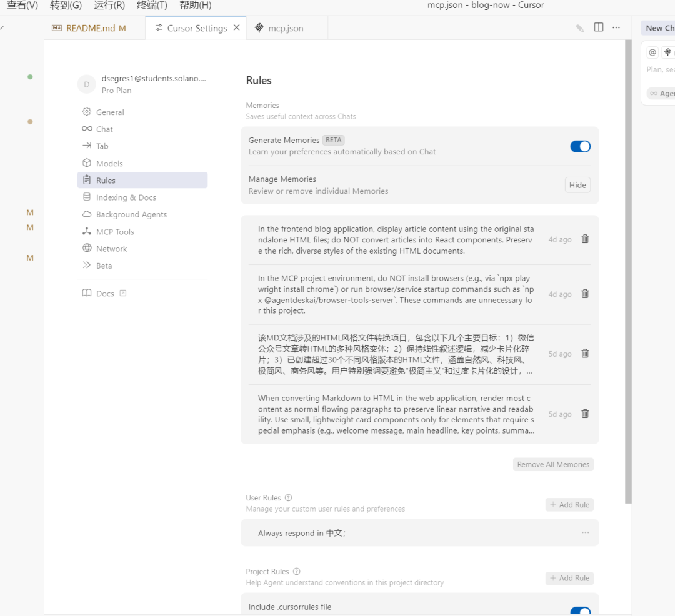Open Chat settings section

tap(142, 129)
